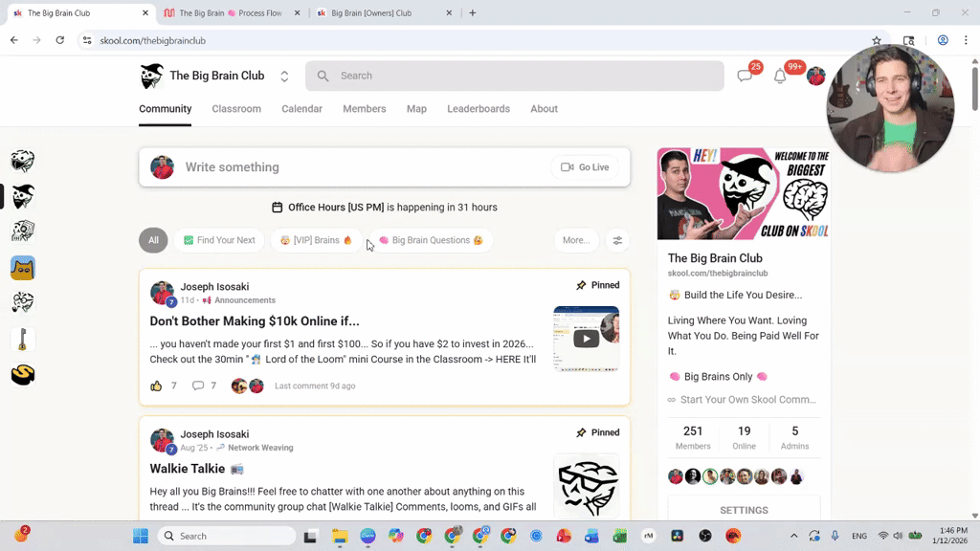
Task: Click the Windows taskbar Search box
Action: pos(226,536)
